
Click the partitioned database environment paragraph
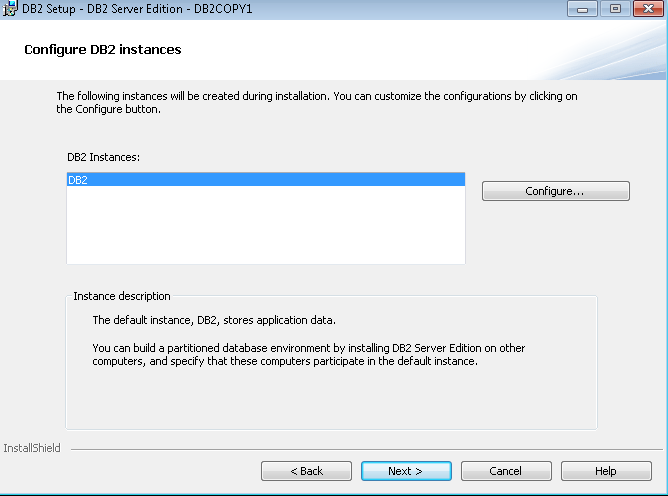(308, 355)
